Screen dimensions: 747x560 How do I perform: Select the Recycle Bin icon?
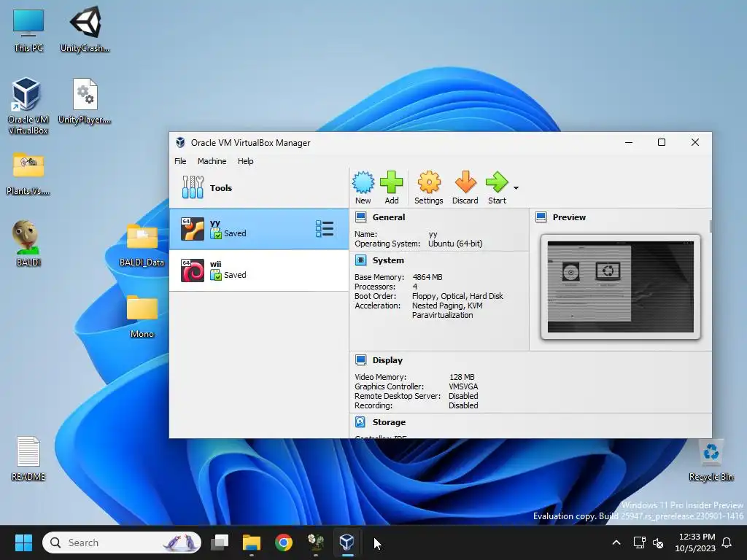coord(711,460)
